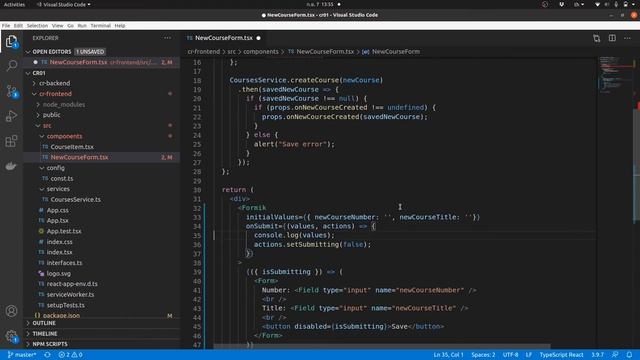Collapse the src folder
The image size is (640, 360).
[47, 126]
